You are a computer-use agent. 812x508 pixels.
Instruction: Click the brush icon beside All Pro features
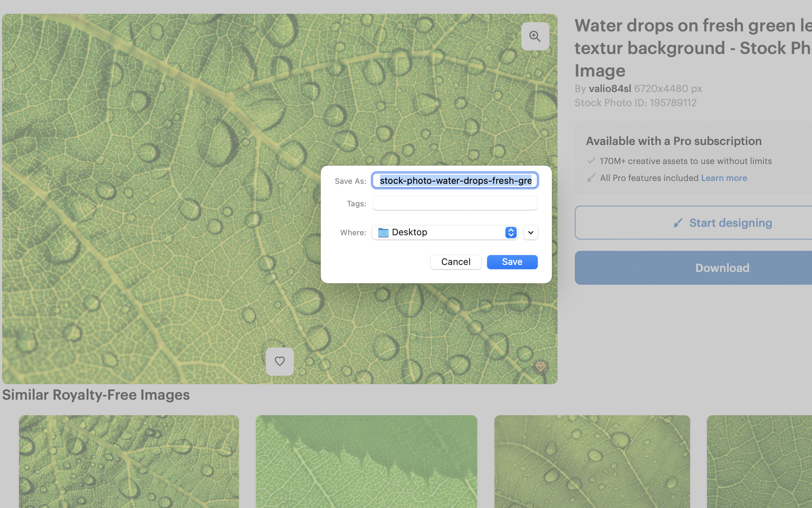click(591, 178)
